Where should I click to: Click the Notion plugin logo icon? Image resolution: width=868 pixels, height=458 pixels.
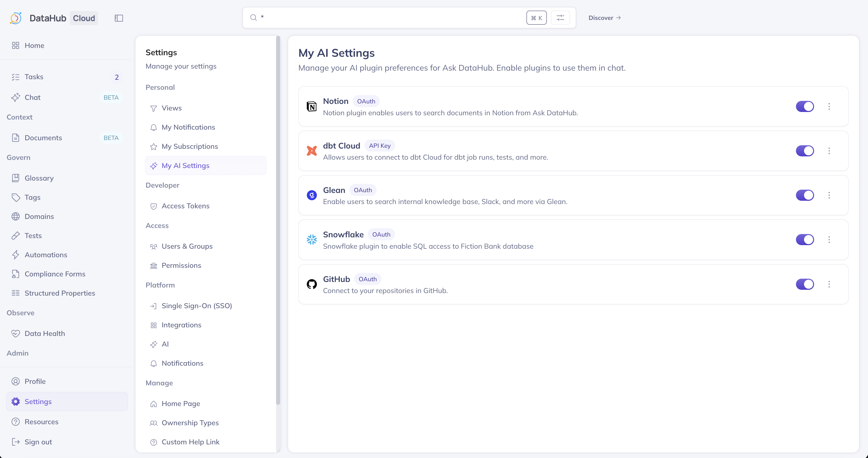[x=311, y=107]
